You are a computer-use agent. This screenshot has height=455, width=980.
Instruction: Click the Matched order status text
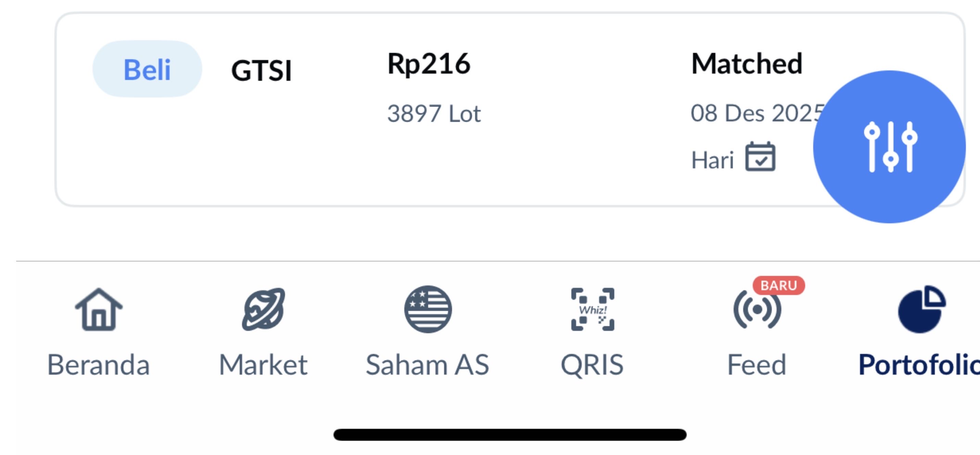pyautogui.click(x=747, y=64)
